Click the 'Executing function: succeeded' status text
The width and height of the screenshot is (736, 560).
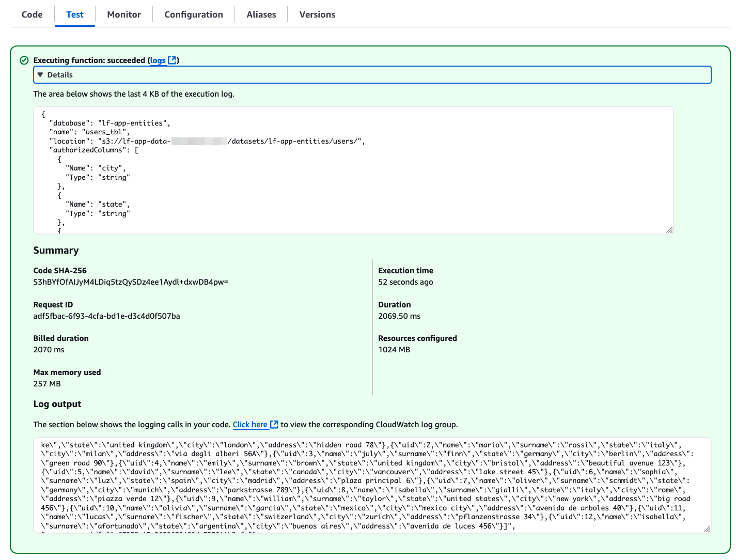point(89,60)
